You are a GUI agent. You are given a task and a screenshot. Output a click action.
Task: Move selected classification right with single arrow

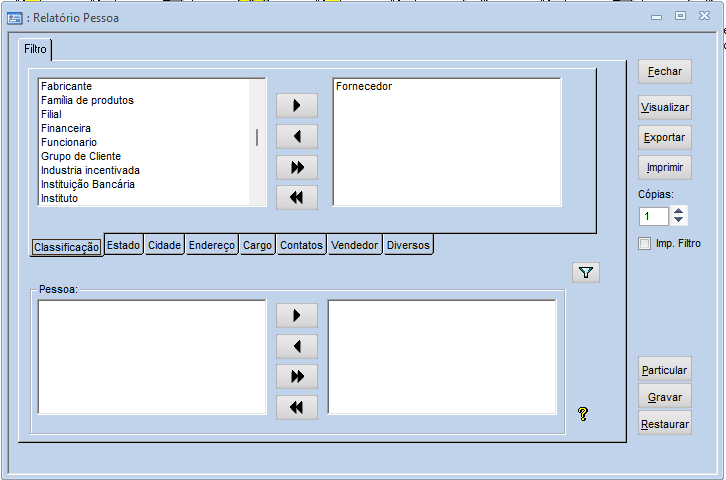pyautogui.click(x=296, y=105)
